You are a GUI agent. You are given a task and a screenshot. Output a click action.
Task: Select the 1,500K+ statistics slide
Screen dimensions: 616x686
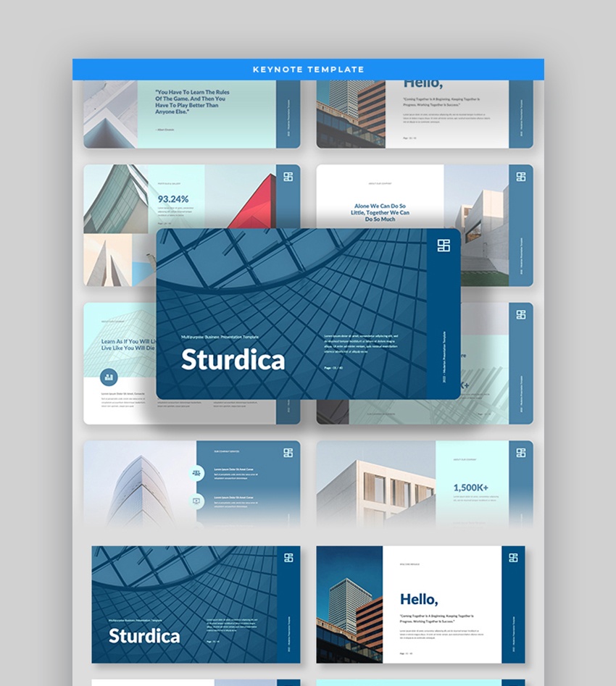[x=425, y=483]
